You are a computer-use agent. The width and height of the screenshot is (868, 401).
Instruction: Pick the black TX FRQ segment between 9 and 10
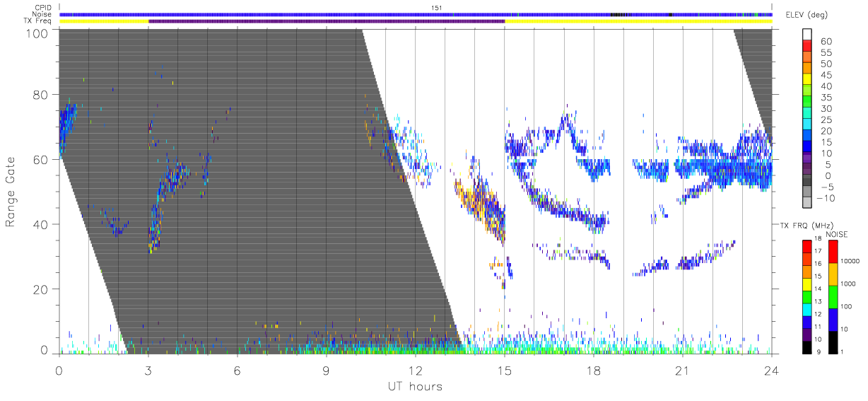tap(807, 347)
